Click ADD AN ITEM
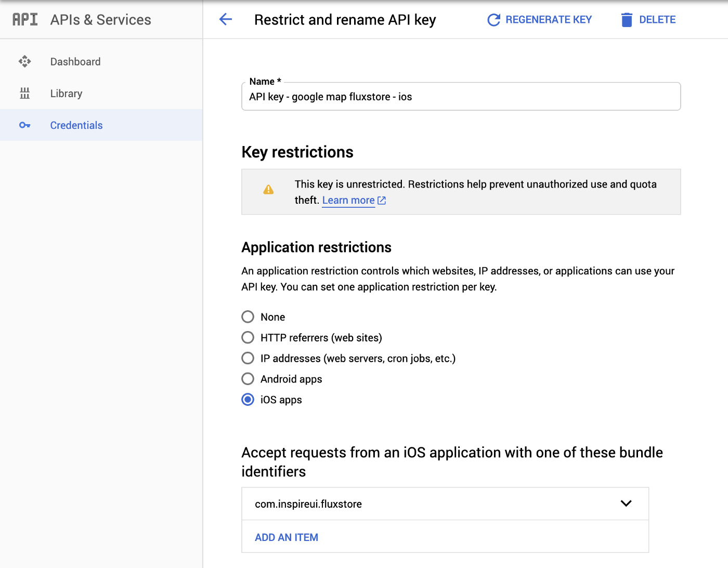Viewport: 728px width, 568px height. pyautogui.click(x=287, y=537)
